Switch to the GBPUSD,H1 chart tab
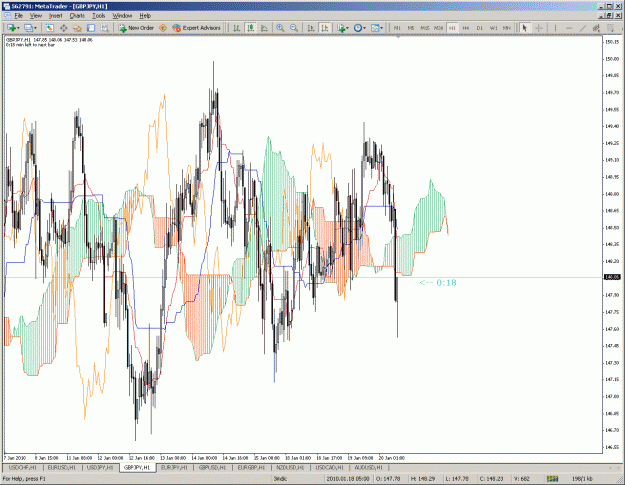Viewport: 625px width, 485px height. (x=212, y=467)
